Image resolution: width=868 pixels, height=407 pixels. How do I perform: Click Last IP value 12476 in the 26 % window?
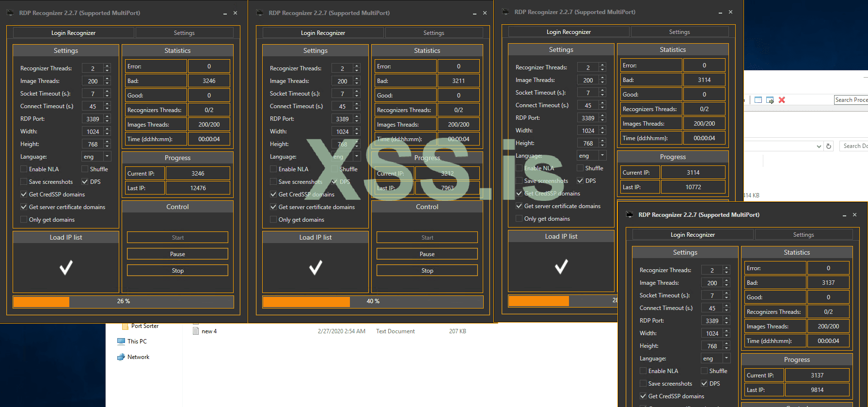coord(198,188)
